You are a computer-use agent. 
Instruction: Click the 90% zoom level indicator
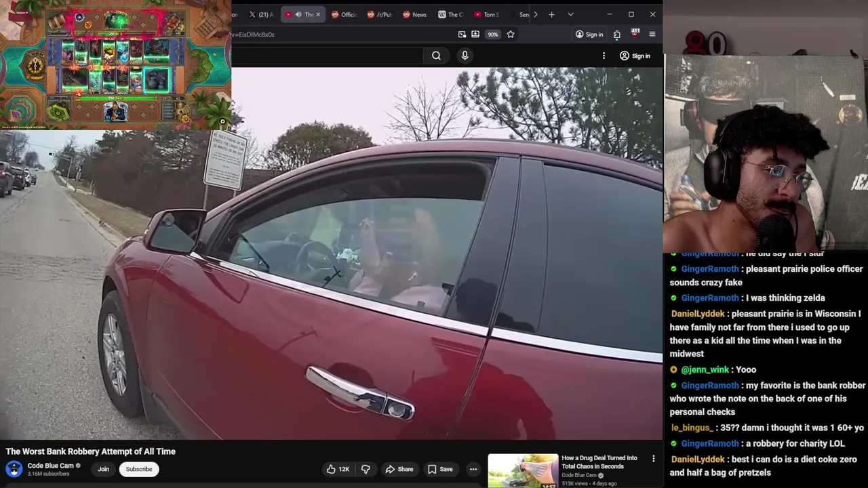[493, 35]
